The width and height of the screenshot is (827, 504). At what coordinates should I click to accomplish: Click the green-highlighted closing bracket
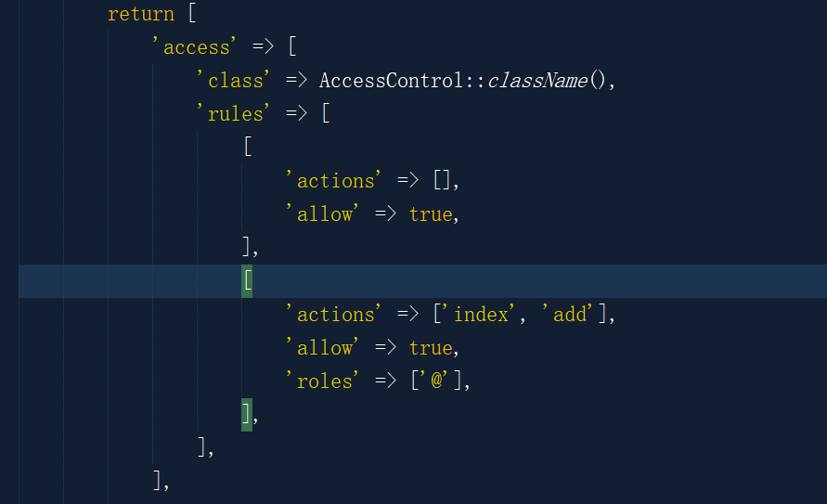click(247, 414)
